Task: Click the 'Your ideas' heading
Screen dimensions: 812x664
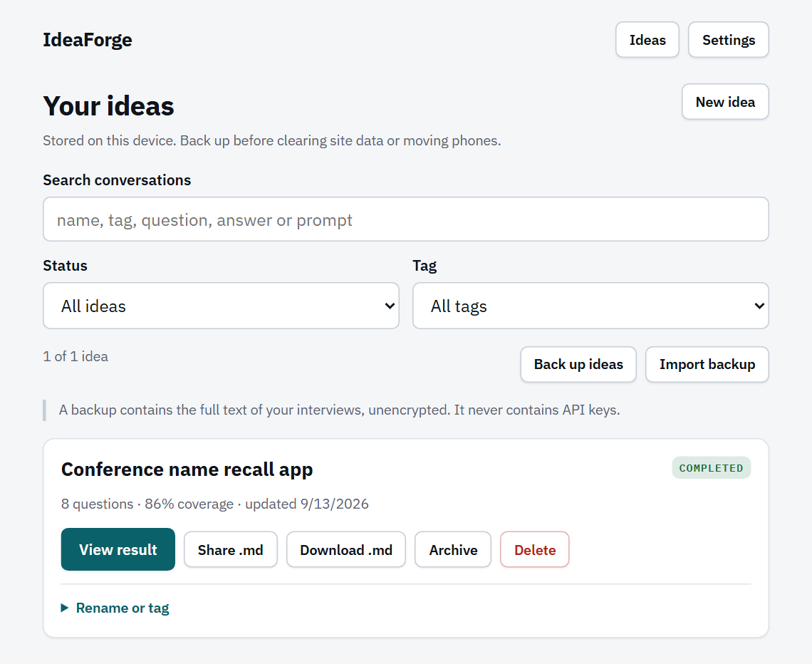Action: (109, 106)
